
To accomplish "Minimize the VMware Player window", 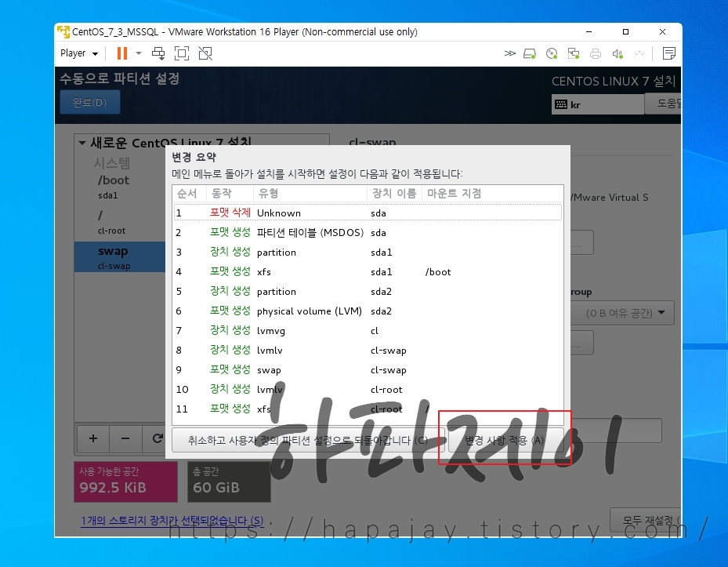I will click(x=589, y=31).
